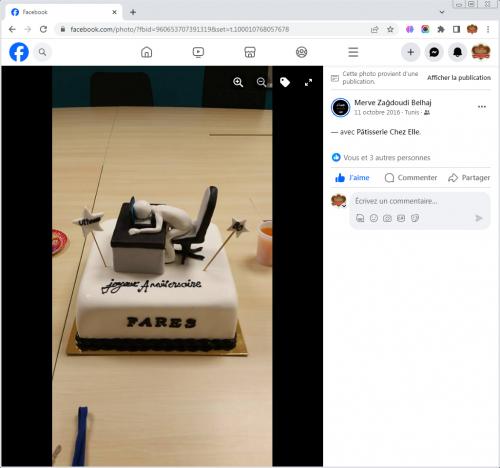The height and width of the screenshot is (468, 500).
Task: Open the sticker picker in comment box
Action: [415, 218]
